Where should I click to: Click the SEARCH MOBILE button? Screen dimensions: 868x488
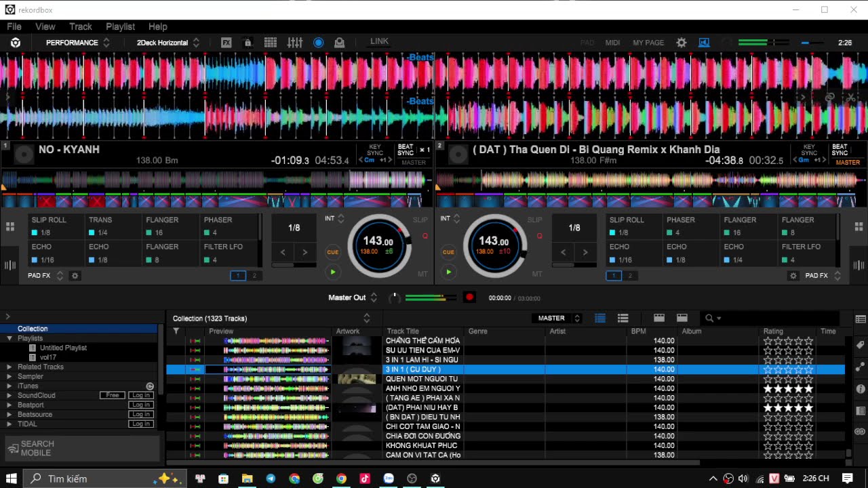pyautogui.click(x=83, y=448)
